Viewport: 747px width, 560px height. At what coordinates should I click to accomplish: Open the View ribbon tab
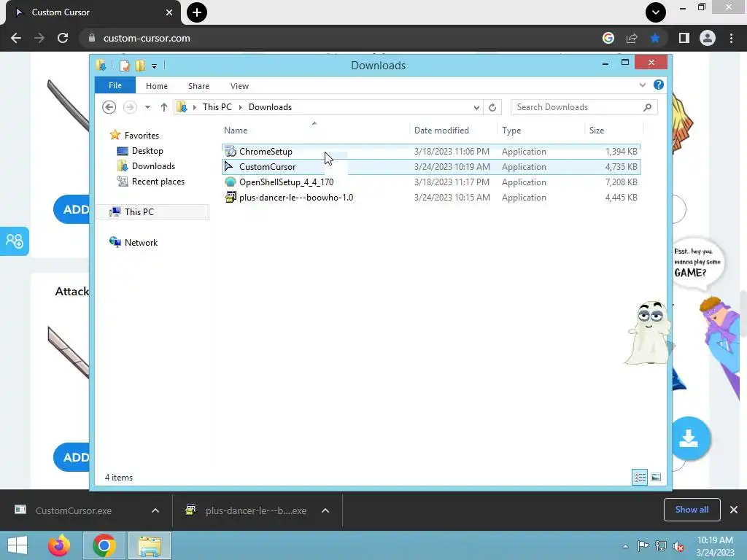coord(239,86)
